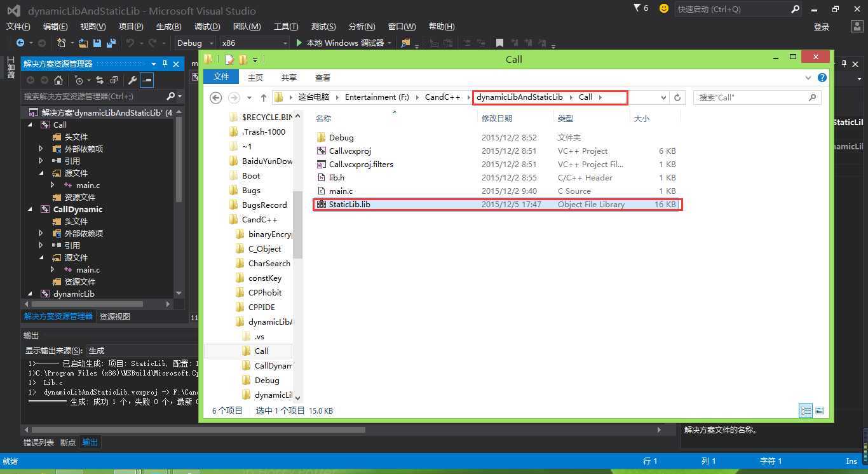Viewport: 868px width, 474px height.
Task: Click 登录 sign-in link
Action: coord(822,27)
